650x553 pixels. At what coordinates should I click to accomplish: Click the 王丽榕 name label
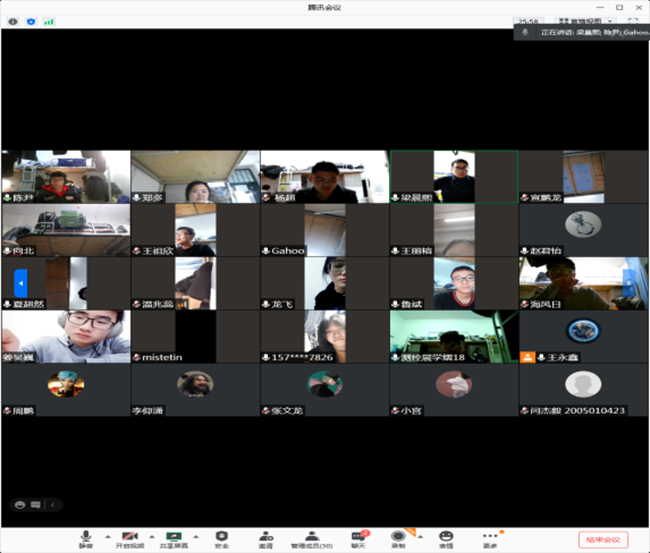tap(416, 251)
